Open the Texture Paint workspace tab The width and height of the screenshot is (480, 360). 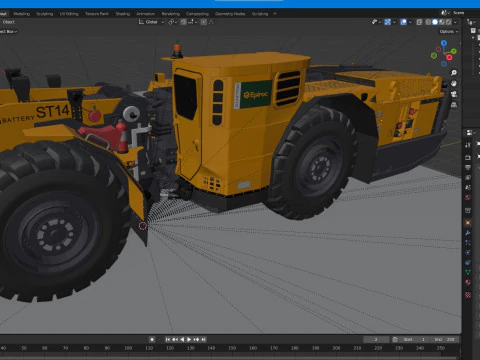point(97,14)
